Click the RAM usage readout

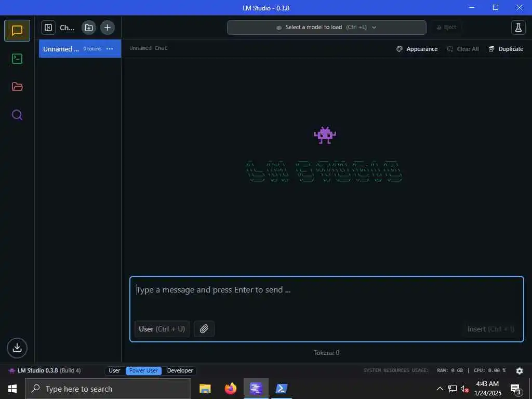coord(450,370)
